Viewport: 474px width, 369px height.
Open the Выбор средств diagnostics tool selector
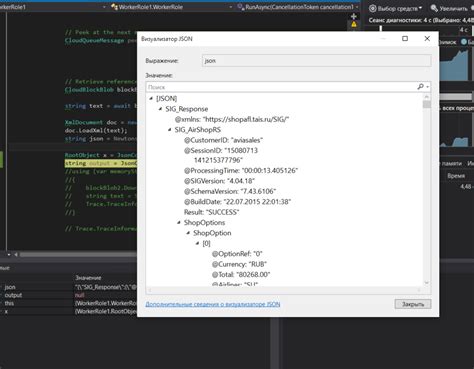[x=396, y=8]
